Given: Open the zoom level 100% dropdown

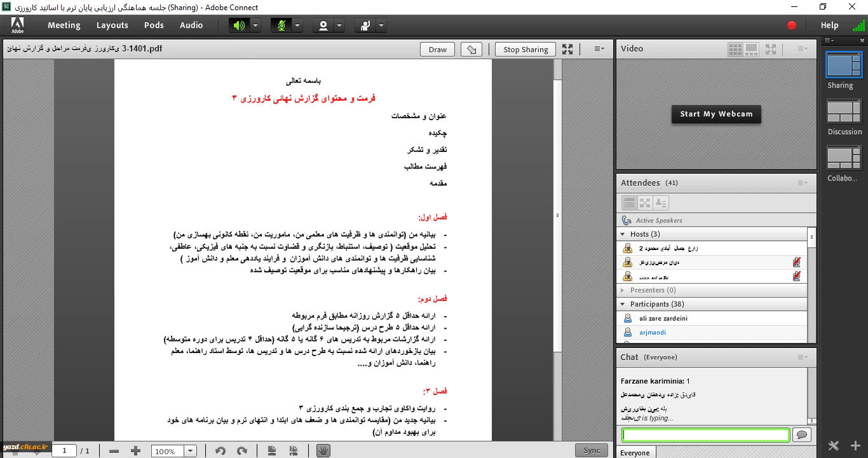Looking at the screenshot, I should pos(190,451).
